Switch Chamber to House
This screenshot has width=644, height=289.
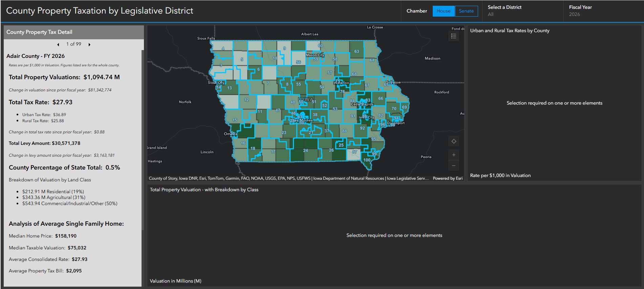(x=443, y=11)
